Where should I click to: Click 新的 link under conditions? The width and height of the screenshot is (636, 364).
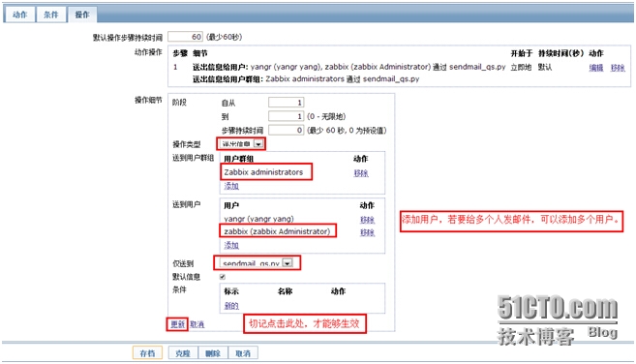(231, 306)
